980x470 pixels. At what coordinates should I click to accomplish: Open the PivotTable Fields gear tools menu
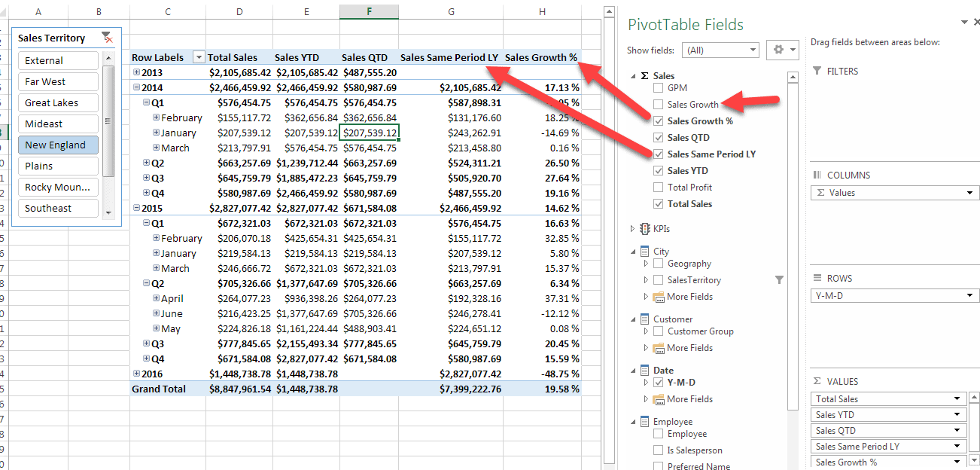point(783,50)
